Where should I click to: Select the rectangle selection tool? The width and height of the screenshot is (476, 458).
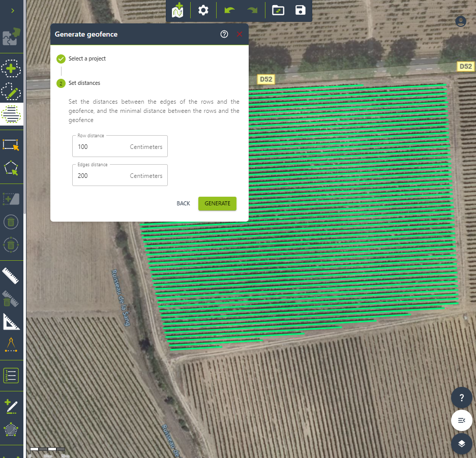(11, 144)
